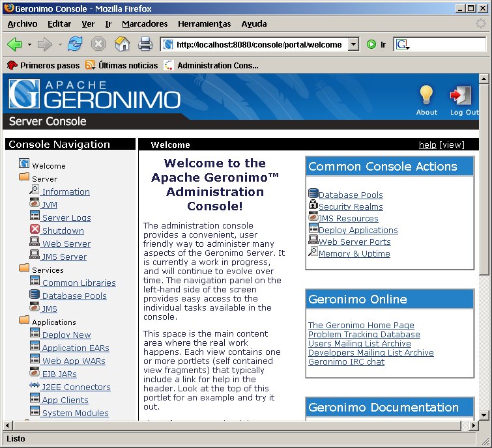Viewport: 492px width, 448px height.
Task: Click the Primeros pasos bookmark
Action: coord(43,65)
